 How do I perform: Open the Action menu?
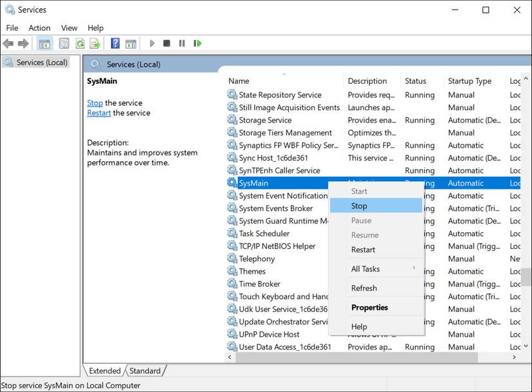tap(39, 28)
